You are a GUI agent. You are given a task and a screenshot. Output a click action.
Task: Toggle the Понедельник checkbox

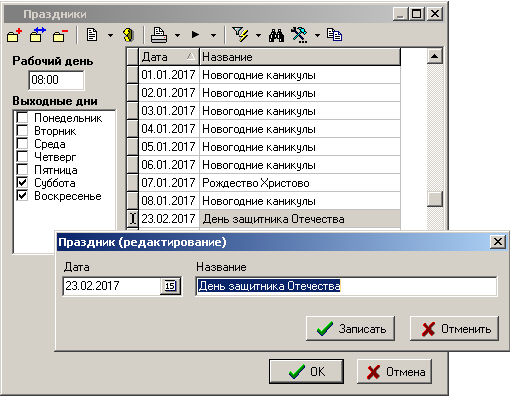click(x=22, y=117)
